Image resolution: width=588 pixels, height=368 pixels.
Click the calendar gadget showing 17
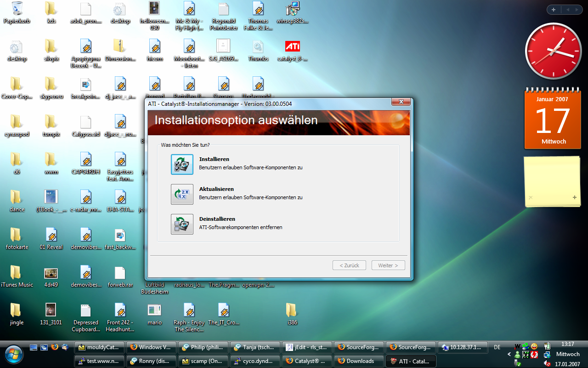(553, 119)
